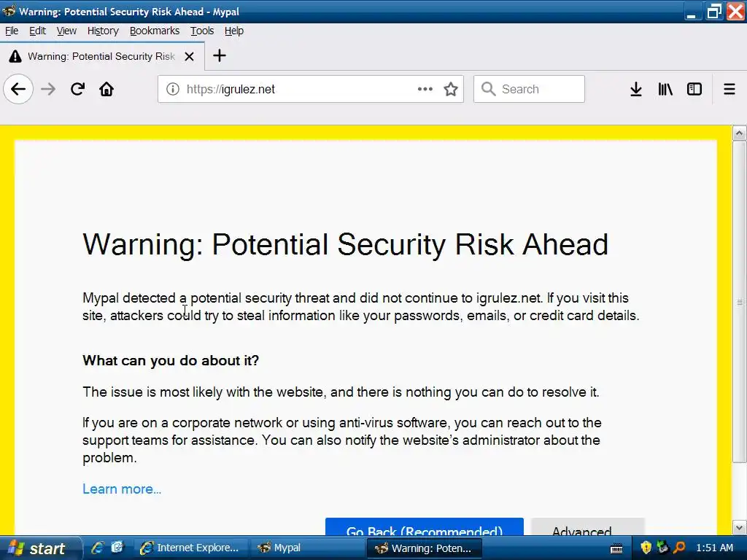747x560 pixels.
Task: Open a new tab with plus button
Action: pyautogui.click(x=219, y=55)
